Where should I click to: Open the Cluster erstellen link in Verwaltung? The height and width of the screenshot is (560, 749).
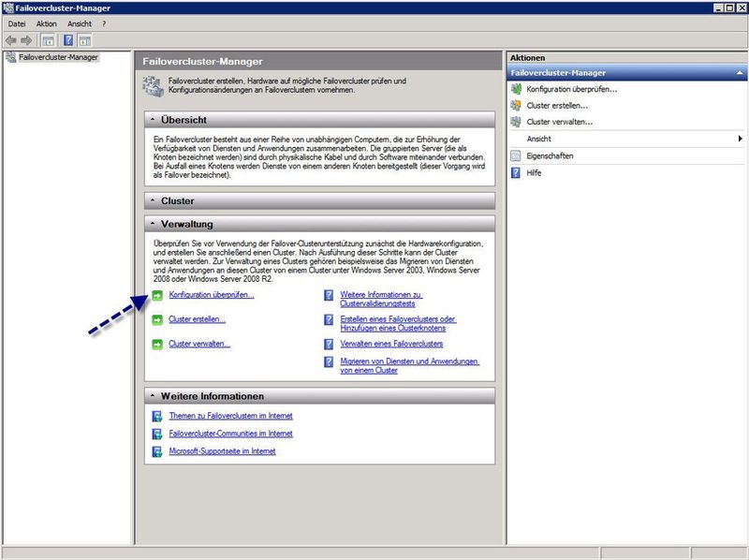coord(197,319)
